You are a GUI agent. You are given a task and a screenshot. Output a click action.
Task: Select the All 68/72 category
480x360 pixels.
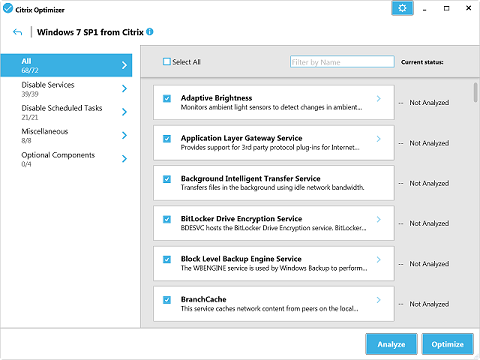[66, 65]
